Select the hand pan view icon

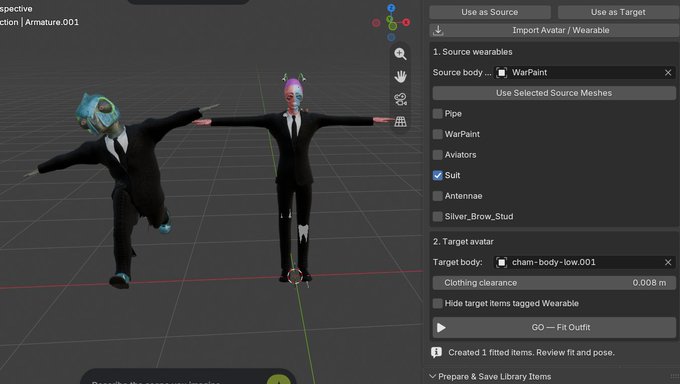(400, 76)
